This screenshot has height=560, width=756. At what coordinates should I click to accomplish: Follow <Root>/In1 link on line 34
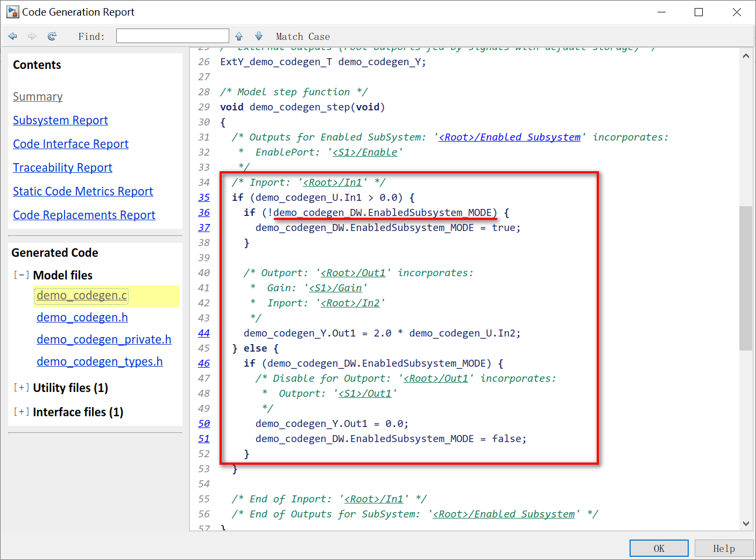(332, 183)
